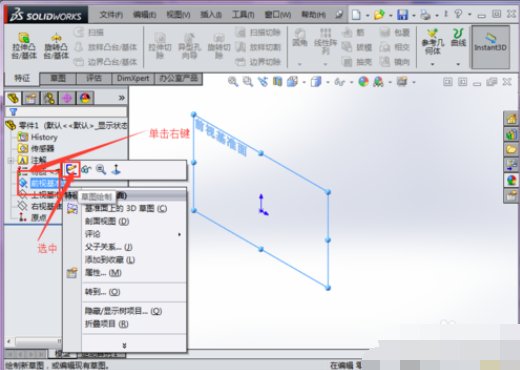Click the Apply Scene icon in view toolbar
This screenshot has width=520, height=370.
(378, 81)
